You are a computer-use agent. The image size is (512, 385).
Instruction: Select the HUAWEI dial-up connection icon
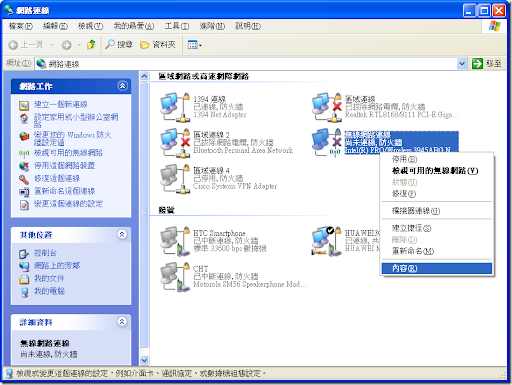(326, 241)
